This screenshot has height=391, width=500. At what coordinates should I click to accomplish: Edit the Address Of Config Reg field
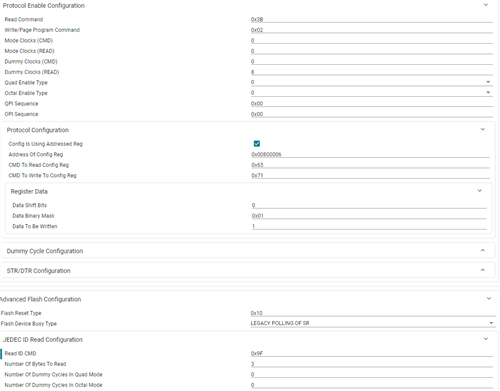pos(370,154)
